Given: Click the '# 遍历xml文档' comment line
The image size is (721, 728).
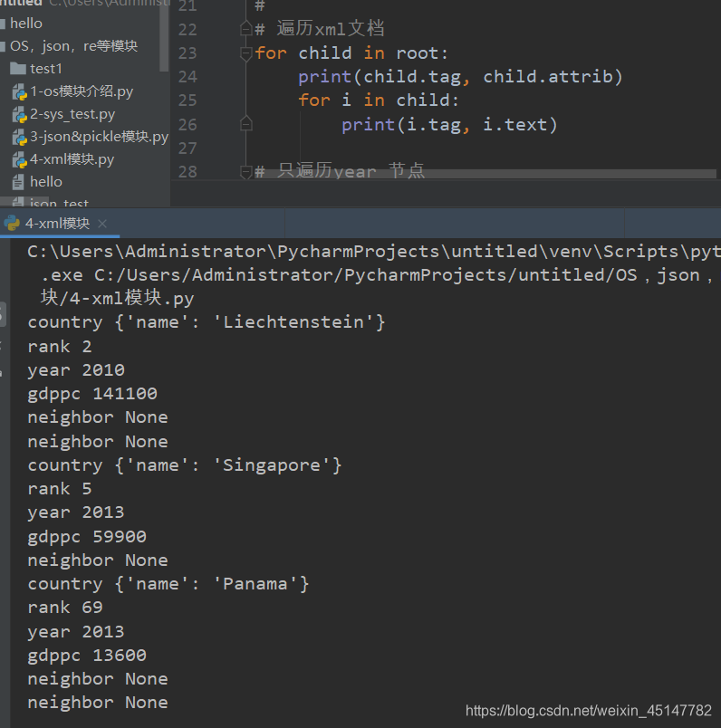Looking at the screenshot, I should [320, 29].
